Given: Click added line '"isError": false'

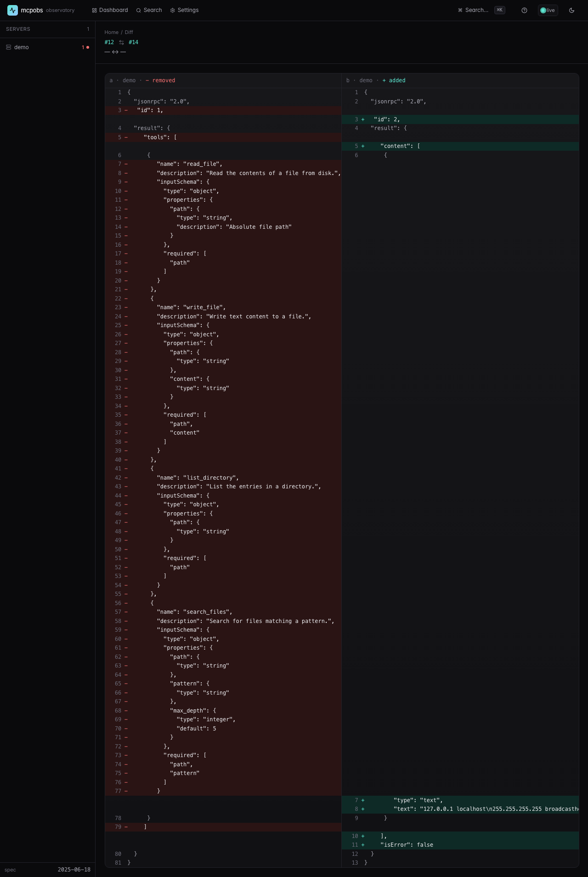Looking at the screenshot, I should (460, 845).
